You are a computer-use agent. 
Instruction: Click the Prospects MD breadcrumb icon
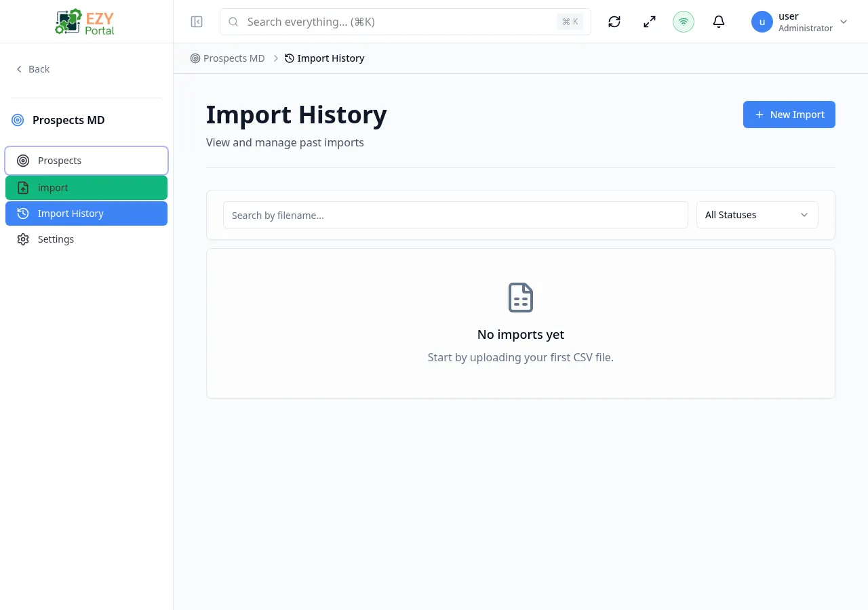194,58
